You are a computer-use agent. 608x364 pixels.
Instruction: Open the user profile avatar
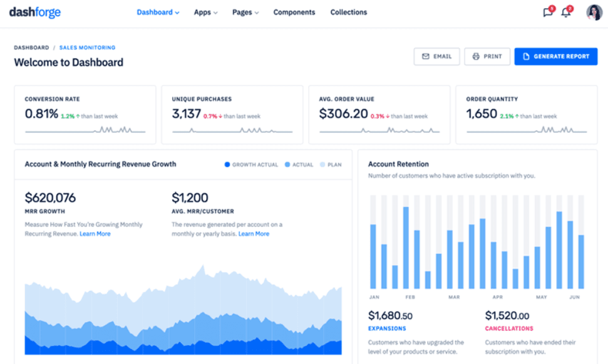click(594, 13)
